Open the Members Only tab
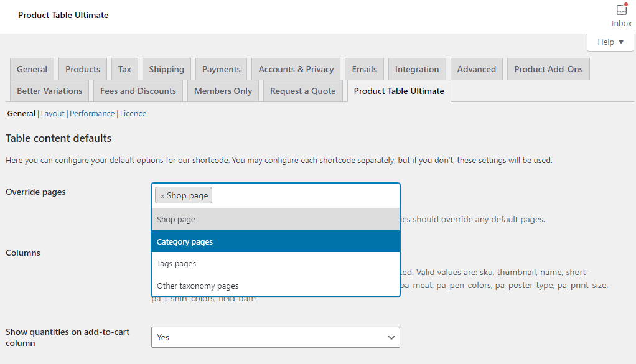The height and width of the screenshot is (364, 636). [223, 91]
